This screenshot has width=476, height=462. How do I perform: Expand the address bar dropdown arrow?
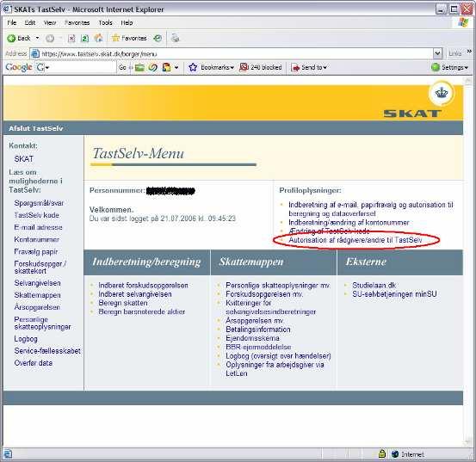pos(437,53)
